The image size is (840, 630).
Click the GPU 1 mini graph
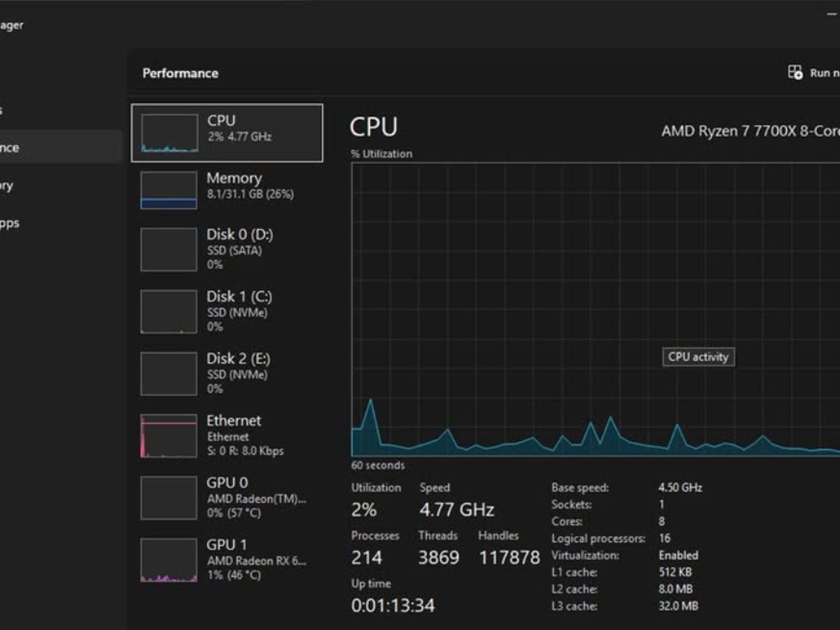tap(169, 560)
